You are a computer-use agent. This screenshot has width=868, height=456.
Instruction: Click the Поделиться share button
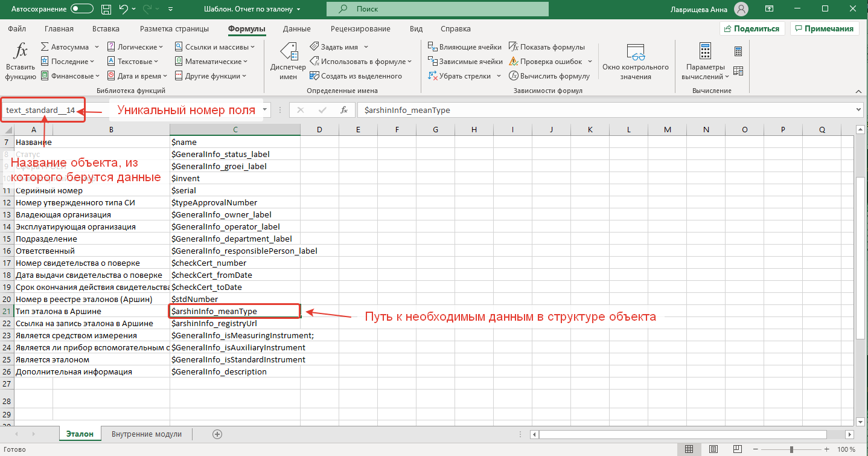tap(752, 28)
